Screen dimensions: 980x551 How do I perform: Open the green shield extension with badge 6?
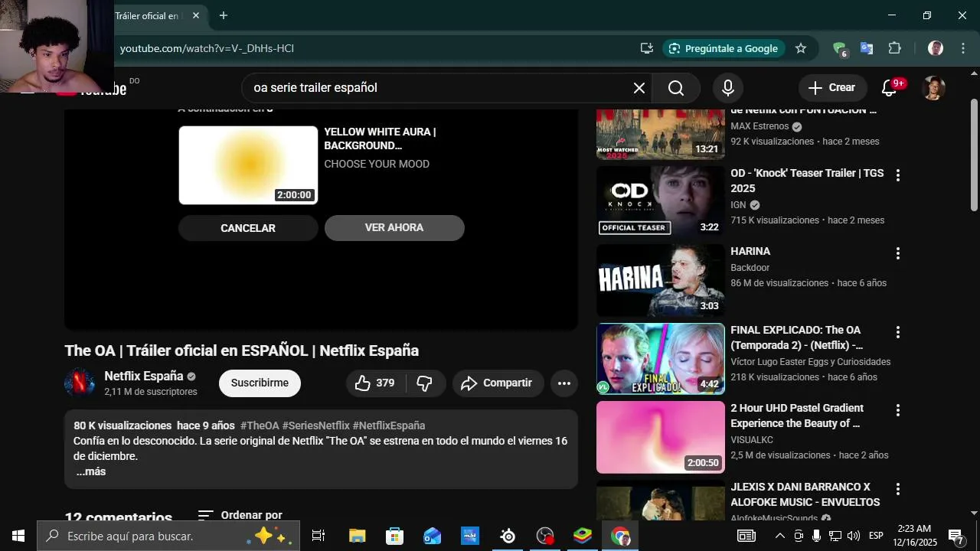point(840,49)
